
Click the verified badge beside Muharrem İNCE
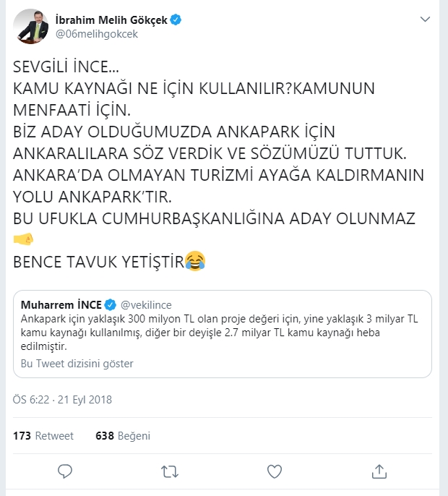[x=111, y=304]
